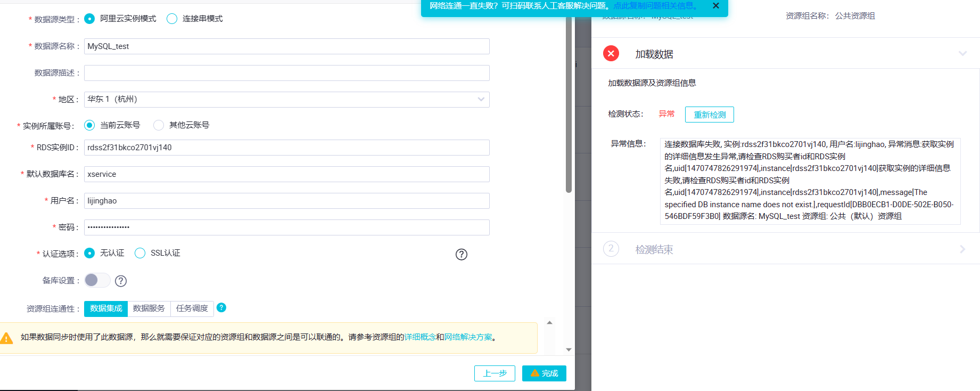Viewport: 980px width, 391px height.
Task: Click the 数据源名称 input field
Action: 287,46
